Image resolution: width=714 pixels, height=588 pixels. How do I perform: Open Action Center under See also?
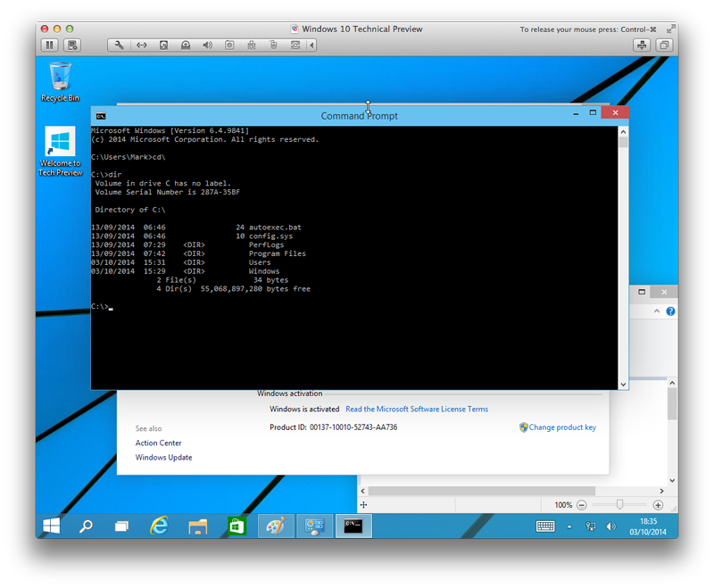click(158, 443)
